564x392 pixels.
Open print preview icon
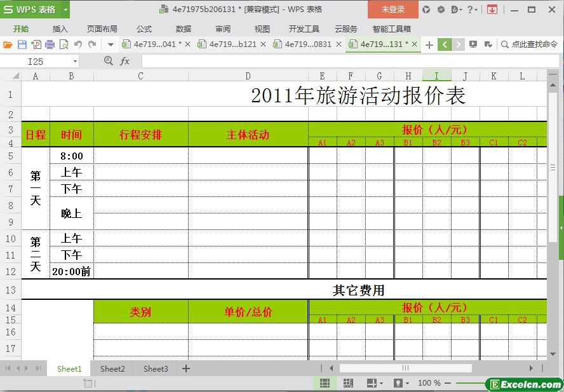64,44
